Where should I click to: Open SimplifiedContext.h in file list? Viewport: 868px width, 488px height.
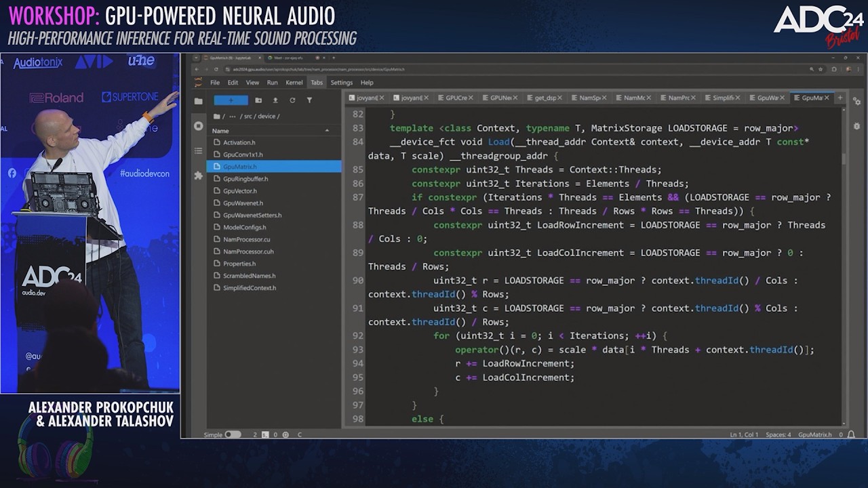(x=274, y=288)
